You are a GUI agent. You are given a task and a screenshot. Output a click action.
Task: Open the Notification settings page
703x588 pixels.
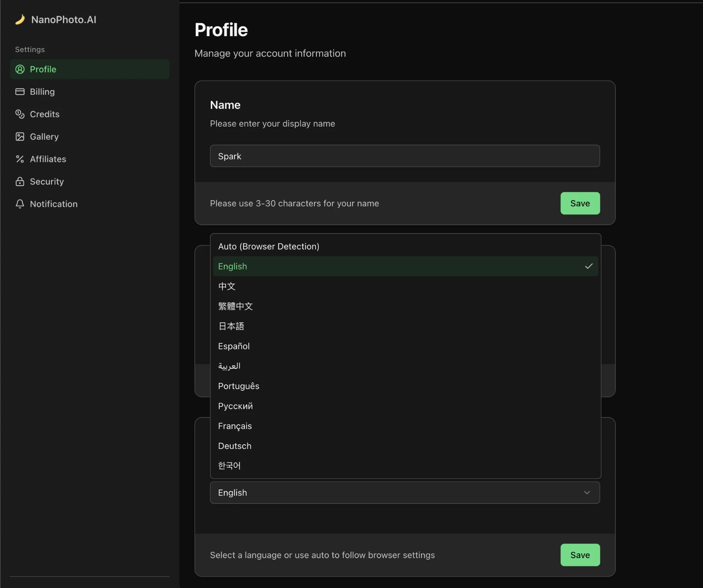click(x=53, y=204)
